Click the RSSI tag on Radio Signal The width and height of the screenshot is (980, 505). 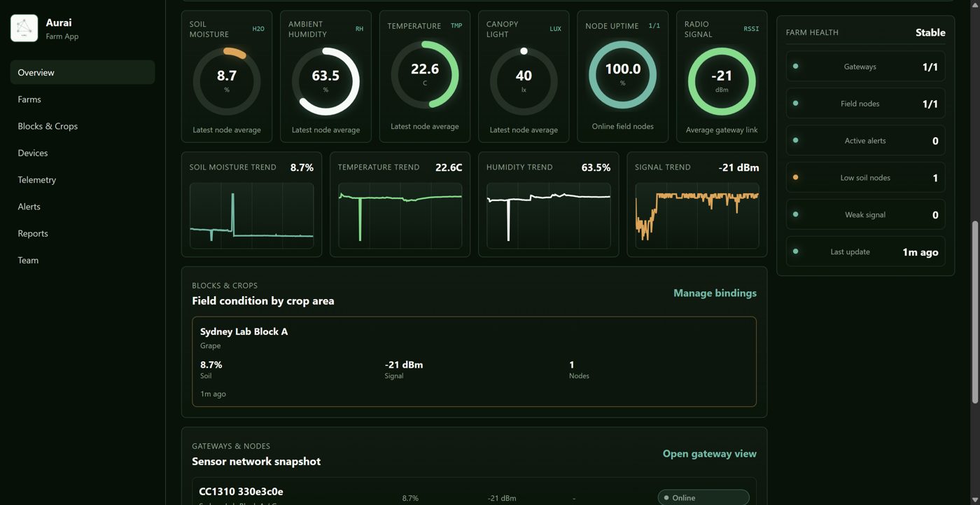click(x=751, y=29)
